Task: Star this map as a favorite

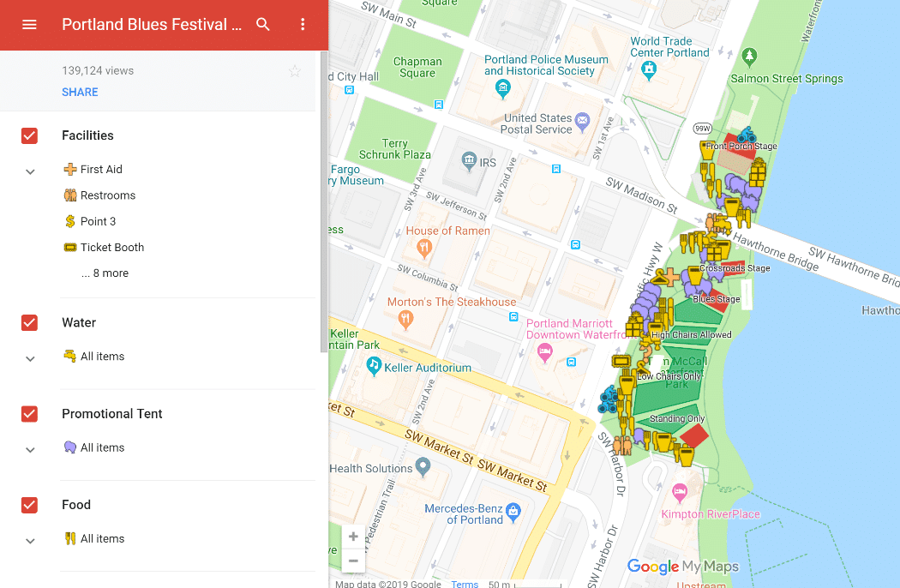Action: tap(295, 71)
